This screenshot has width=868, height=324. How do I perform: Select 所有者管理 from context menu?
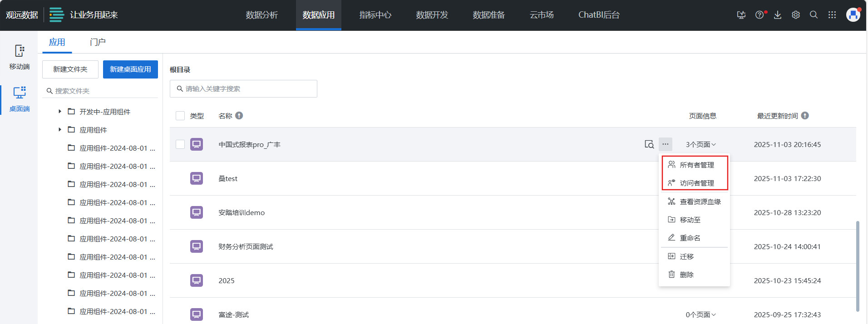click(x=696, y=165)
